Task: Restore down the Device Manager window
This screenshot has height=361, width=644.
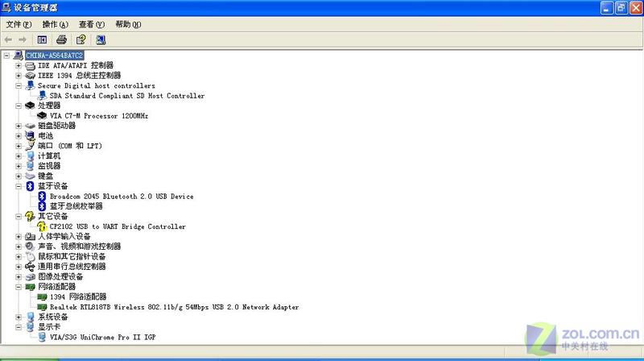Action: [621, 8]
